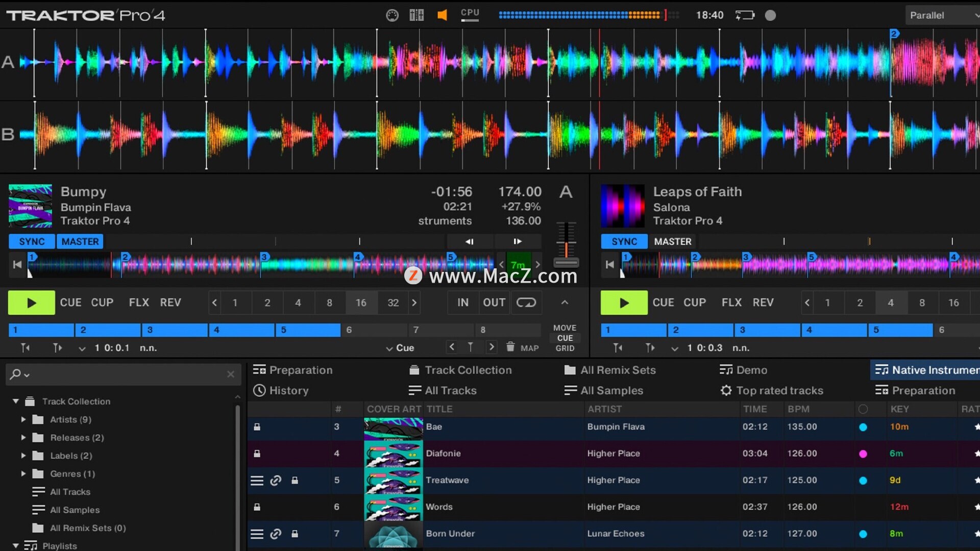Toggle MASTER on the Leaps of Faith deck
Viewport: 980px width, 551px height.
[673, 241]
